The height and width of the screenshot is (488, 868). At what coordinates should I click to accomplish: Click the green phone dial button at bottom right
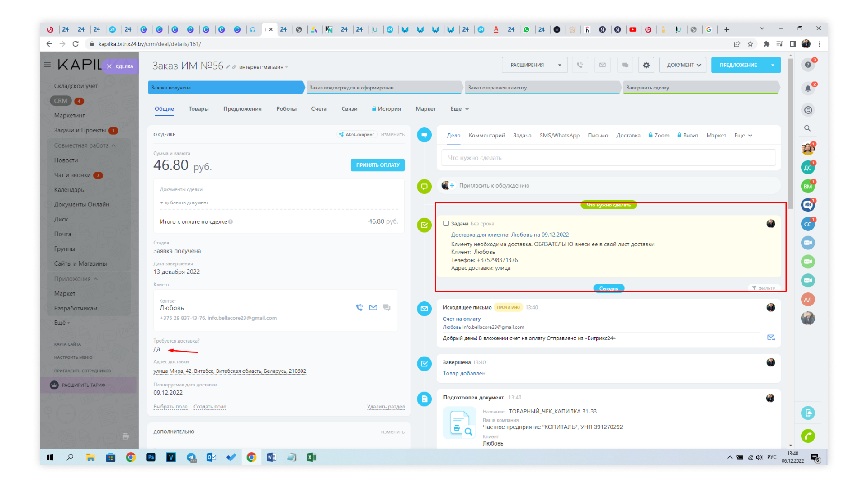[808, 436]
